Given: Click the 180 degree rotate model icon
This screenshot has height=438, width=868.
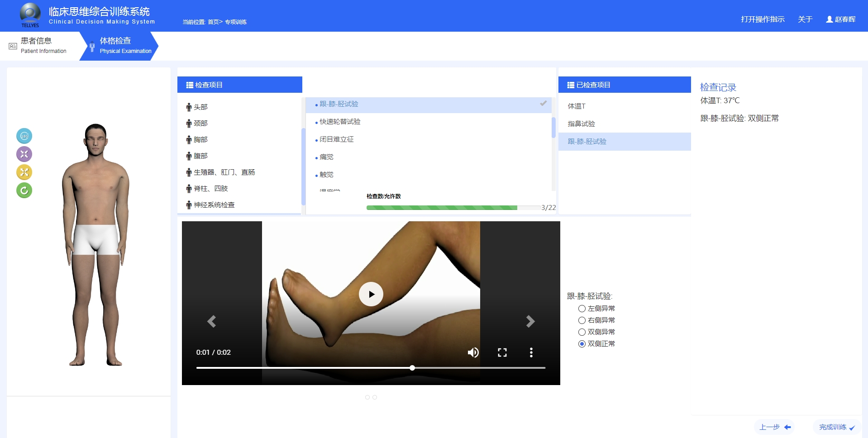Looking at the screenshot, I should [24, 136].
